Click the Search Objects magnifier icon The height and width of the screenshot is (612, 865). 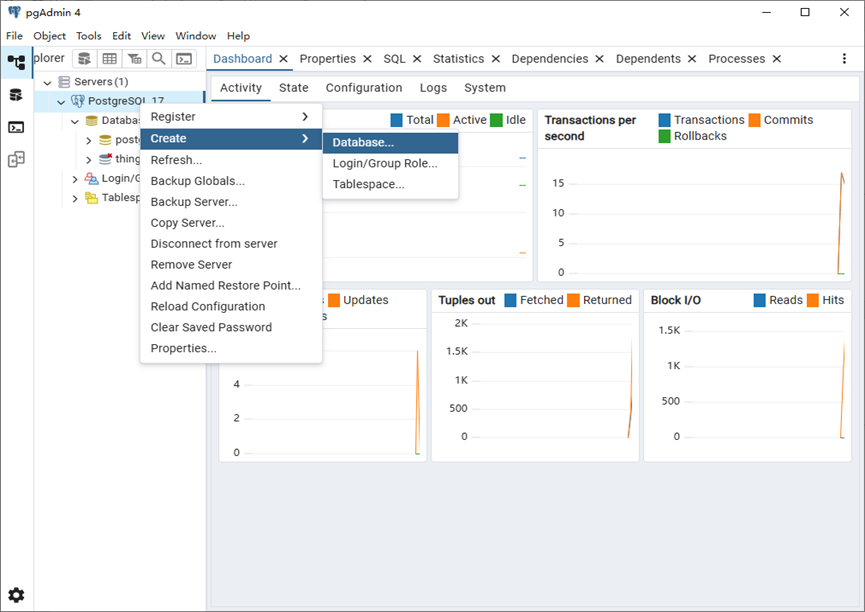[x=159, y=58]
